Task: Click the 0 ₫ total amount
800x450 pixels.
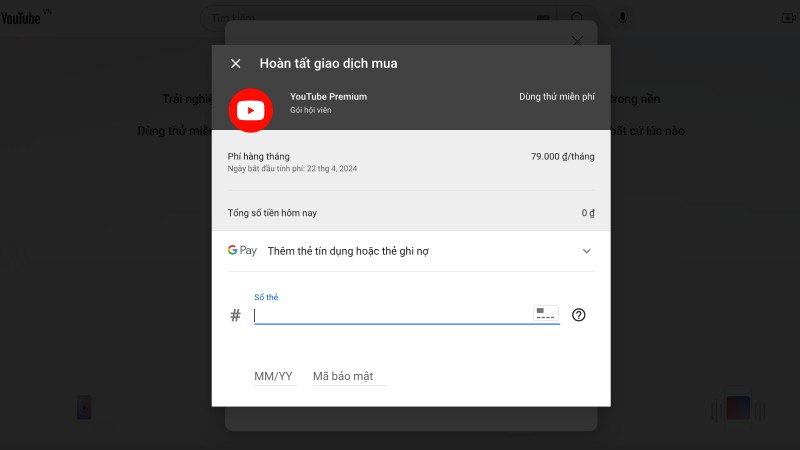Action: [x=588, y=213]
